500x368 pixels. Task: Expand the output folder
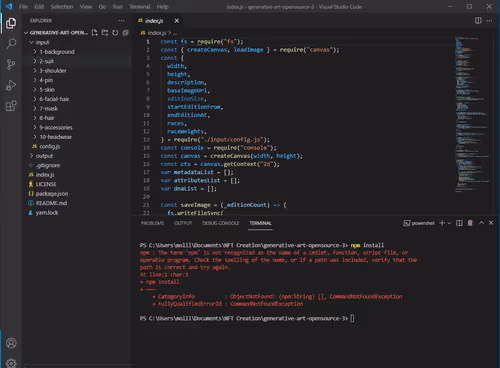44,156
